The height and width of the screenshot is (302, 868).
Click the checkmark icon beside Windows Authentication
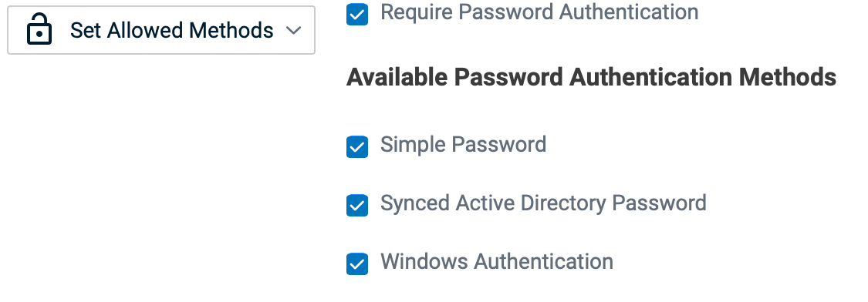tap(357, 263)
